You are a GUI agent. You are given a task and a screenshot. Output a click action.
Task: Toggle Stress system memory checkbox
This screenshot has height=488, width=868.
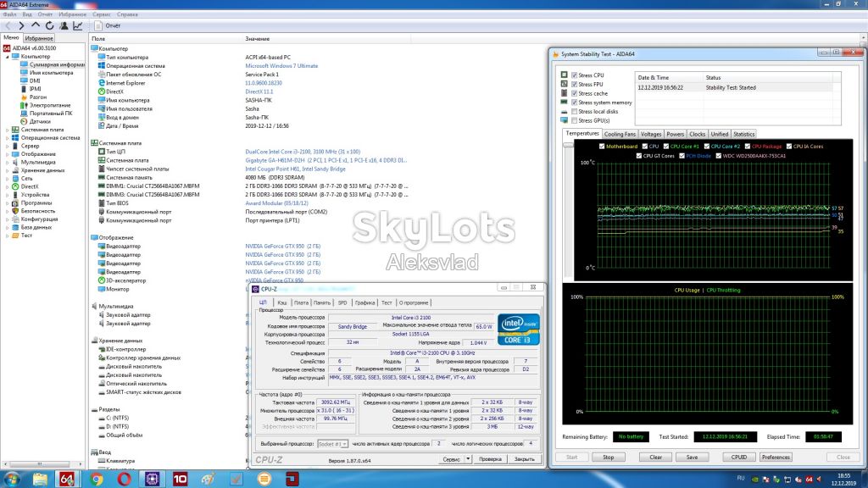point(575,103)
